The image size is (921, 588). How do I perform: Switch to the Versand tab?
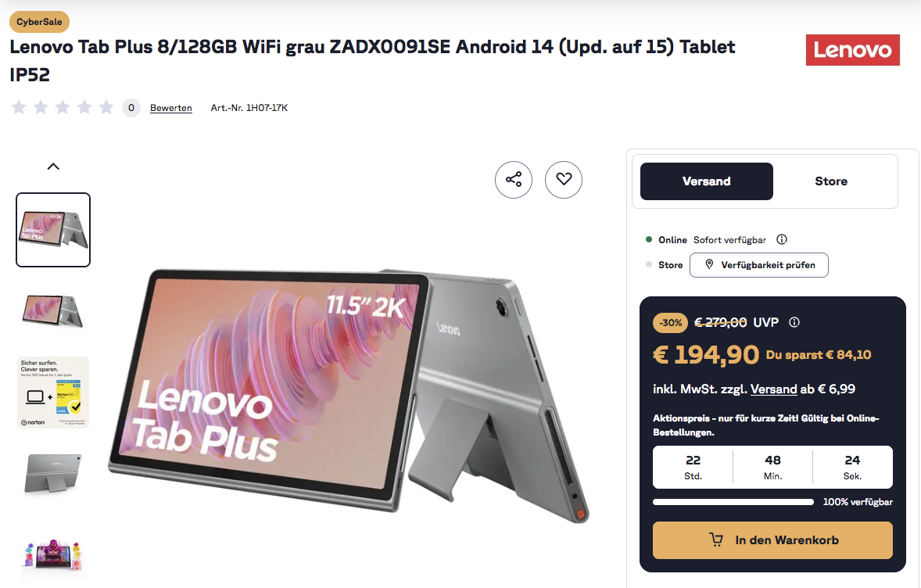click(707, 181)
